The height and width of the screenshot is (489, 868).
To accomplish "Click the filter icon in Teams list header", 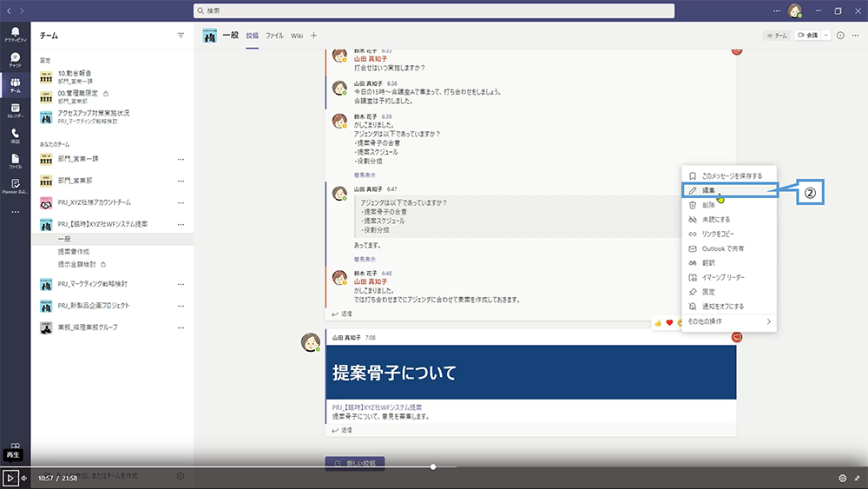I will pyautogui.click(x=181, y=36).
